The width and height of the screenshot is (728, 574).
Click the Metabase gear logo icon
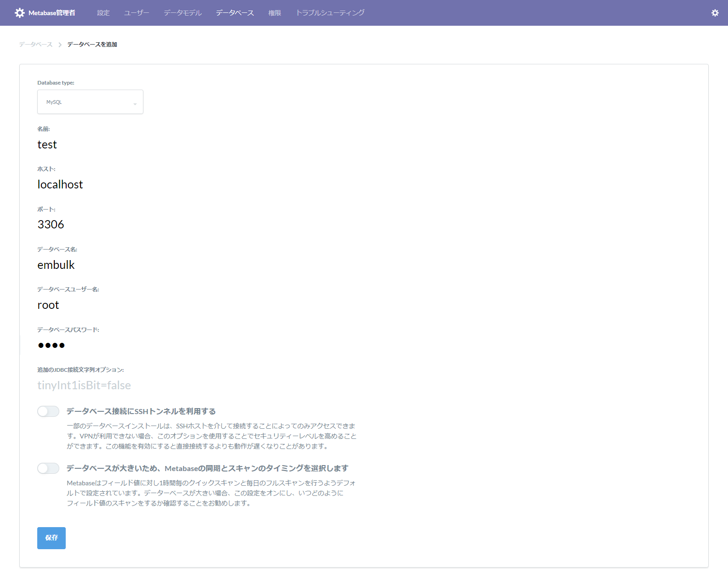(x=20, y=13)
